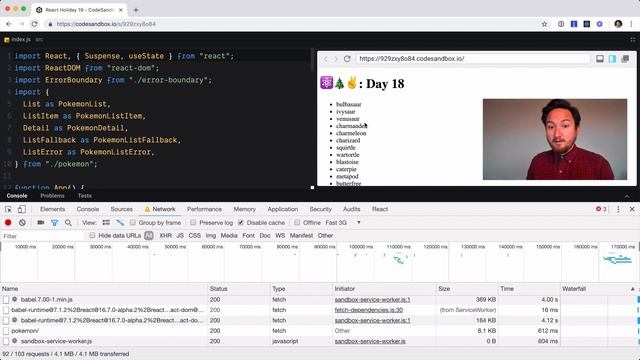Focus the network Filter input field
Screen dimensions: 640x360
click(x=42, y=236)
